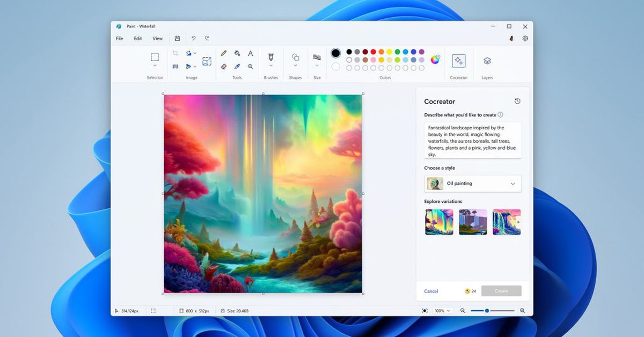Image resolution: width=644 pixels, height=337 pixels.
Task: Toggle fit-to-window view in status bar
Action: coord(425,311)
